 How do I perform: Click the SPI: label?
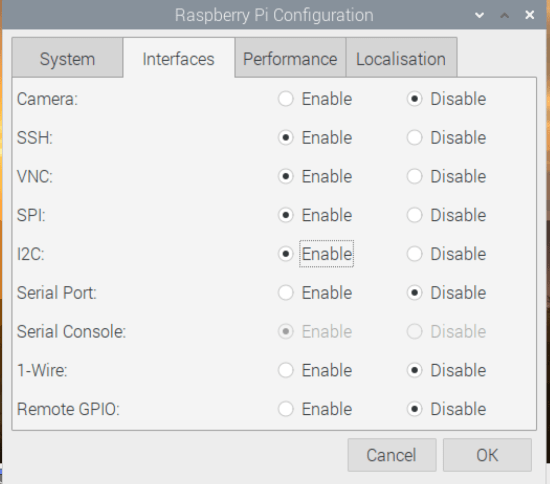[31, 215]
